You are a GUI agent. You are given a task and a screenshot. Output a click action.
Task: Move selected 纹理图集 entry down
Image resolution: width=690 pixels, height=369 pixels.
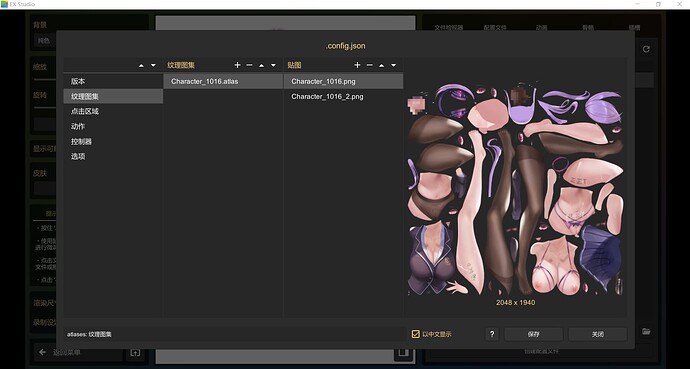(x=273, y=66)
